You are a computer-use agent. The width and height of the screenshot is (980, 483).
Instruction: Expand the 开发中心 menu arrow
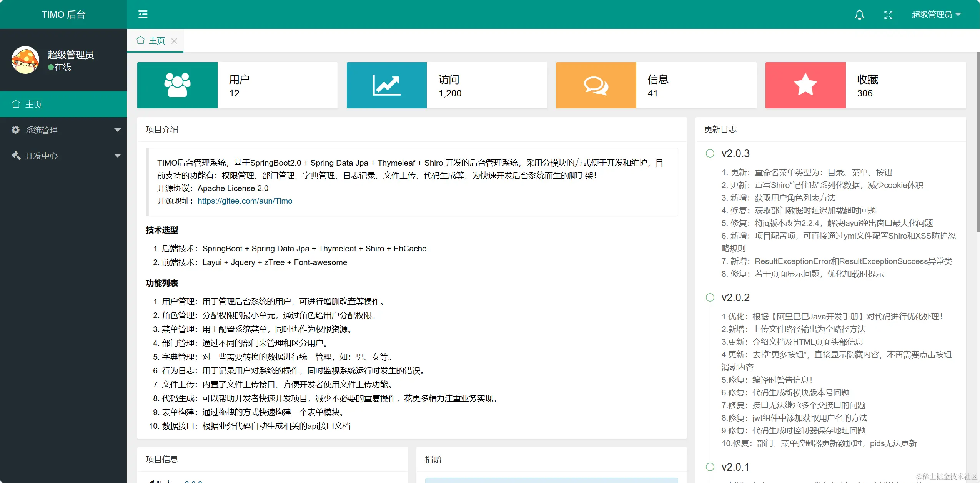[x=118, y=156]
